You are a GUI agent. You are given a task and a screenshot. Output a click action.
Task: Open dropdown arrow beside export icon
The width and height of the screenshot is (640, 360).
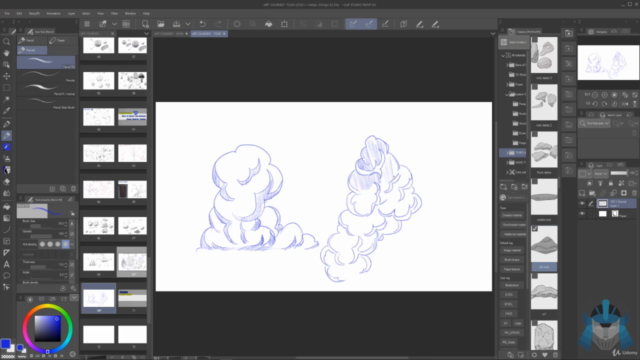[x=188, y=24]
